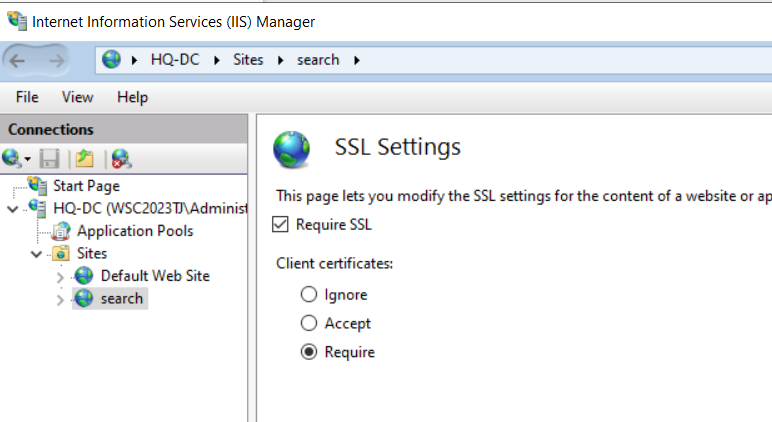Image resolution: width=772 pixels, height=422 pixels.
Task: Click the globe icon in the address bar
Action: pyautogui.click(x=112, y=60)
